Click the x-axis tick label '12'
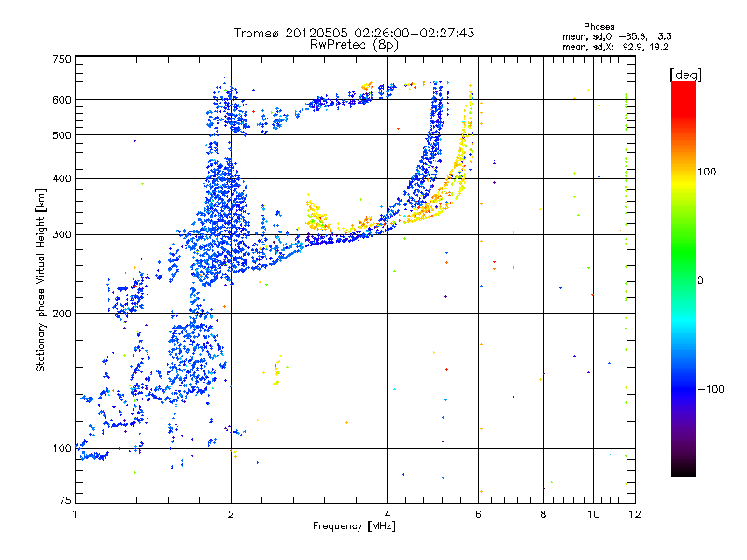Viewport: 747px width, 560px height. (635, 514)
